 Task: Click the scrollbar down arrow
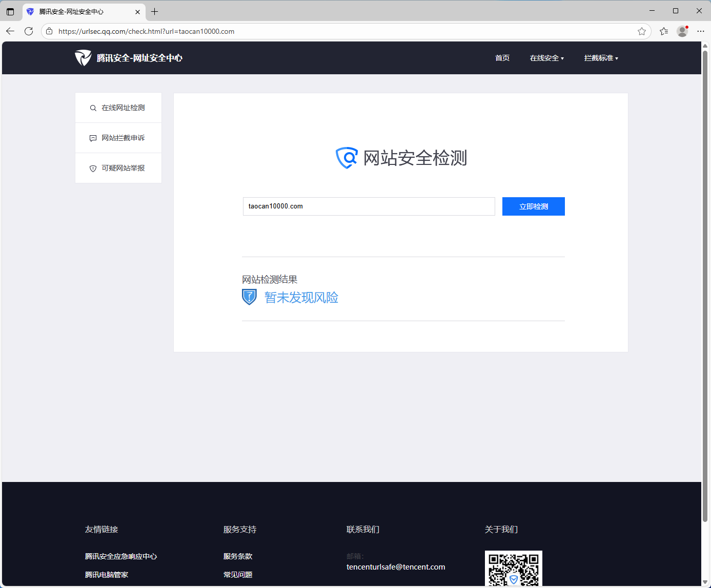[x=705, y=582]
